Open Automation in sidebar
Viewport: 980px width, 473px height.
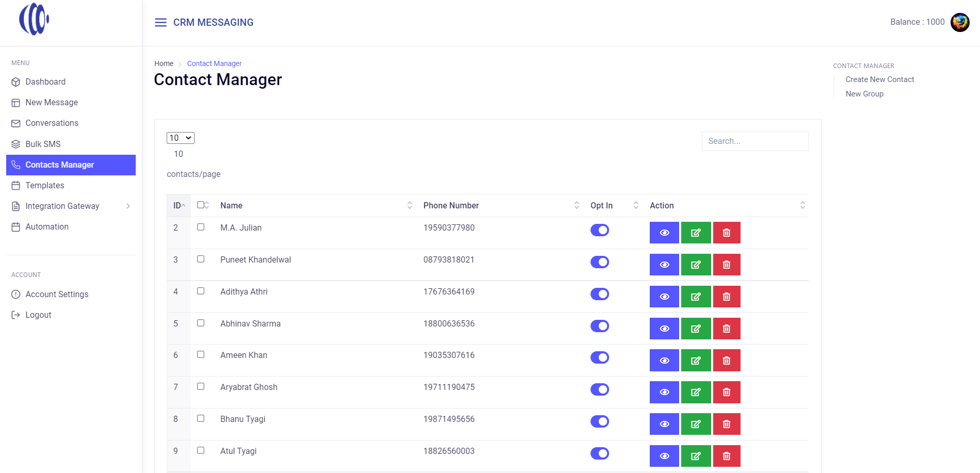point(71,226)
